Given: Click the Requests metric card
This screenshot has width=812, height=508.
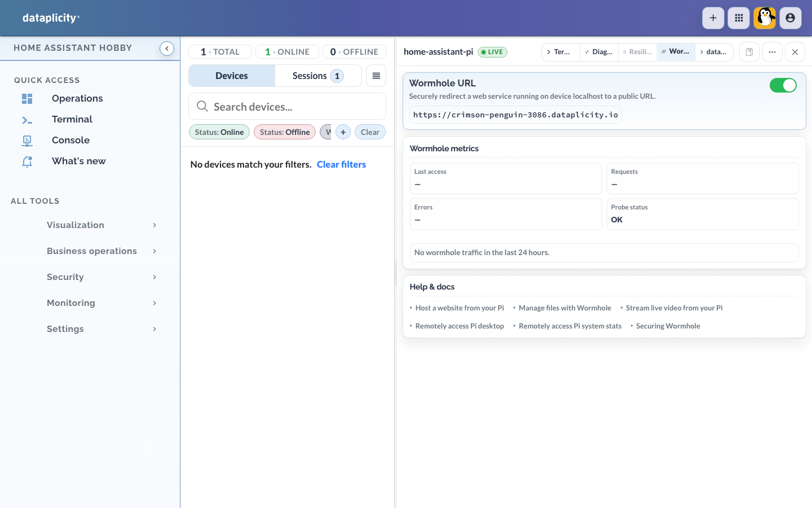Looking at the screenshot, I should [703, 178].
